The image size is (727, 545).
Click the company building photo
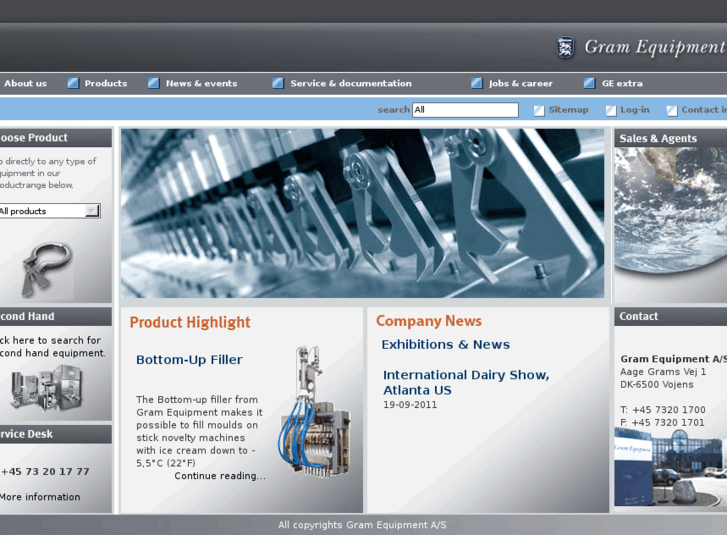coord(670,467)
